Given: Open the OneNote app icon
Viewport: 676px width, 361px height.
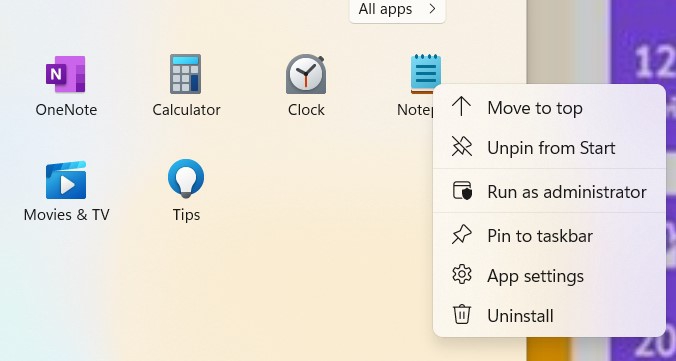Looking at the screenshot, I should click(x=66, y=74).
